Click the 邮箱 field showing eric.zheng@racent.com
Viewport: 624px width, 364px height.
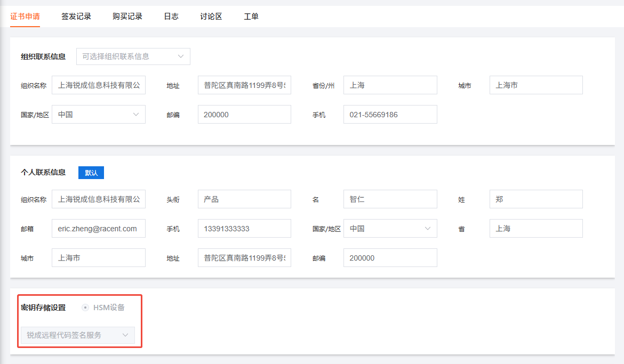click(x=98, y=228)
